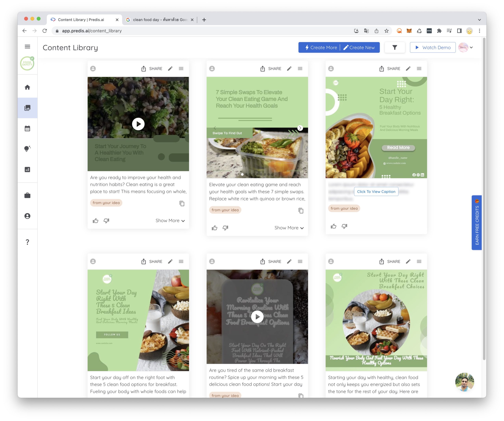This screenshot has width=504, height=421.
Task: Play the clean eating journey video
Action: (x=138, y=124)
